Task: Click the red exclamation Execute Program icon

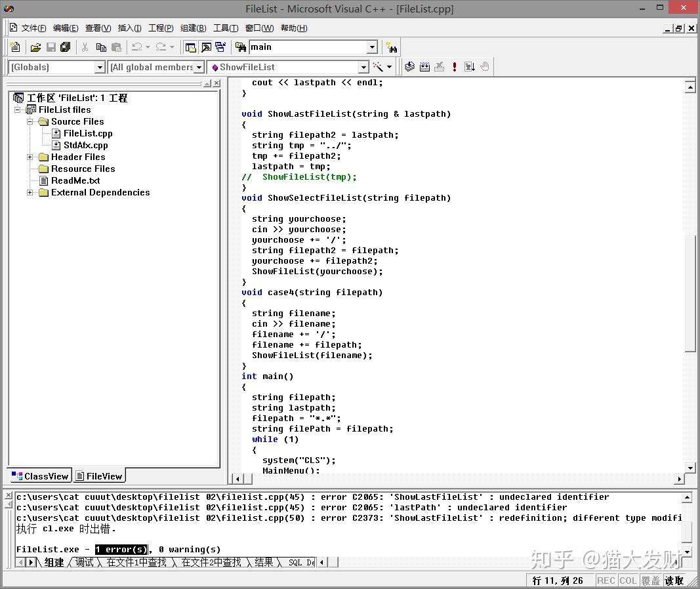Action: tap(454, 67)
